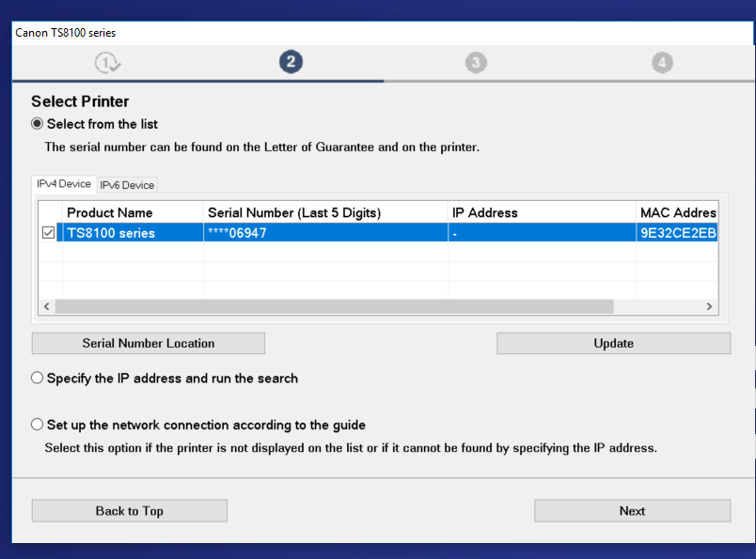This screenshot has height=559, width=756.
Task: Click the completed step 1 indicator icon
Action: pos(107,63)
